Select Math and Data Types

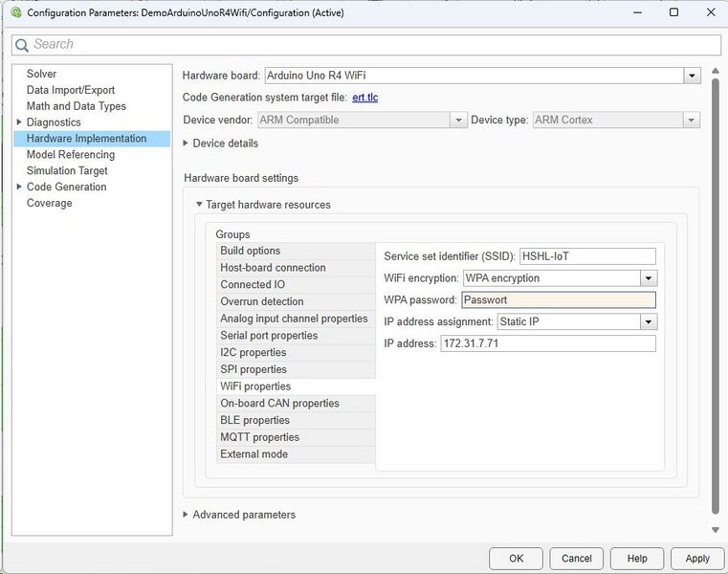[77, 106]
